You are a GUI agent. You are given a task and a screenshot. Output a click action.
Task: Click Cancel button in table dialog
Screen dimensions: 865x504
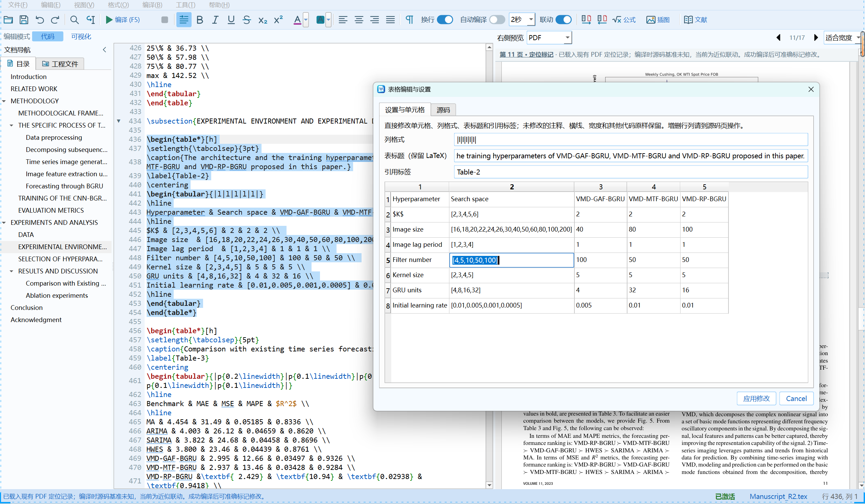(x=796, y=398)
